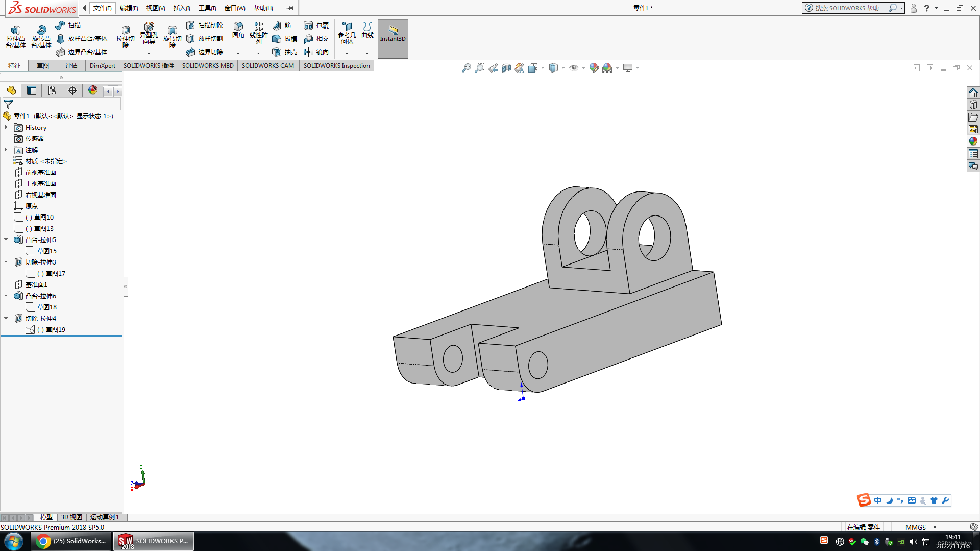The width and height of the screenshot is (980, 551).
Task: Click the Edit Appearance icon
Action: point(594,68)
